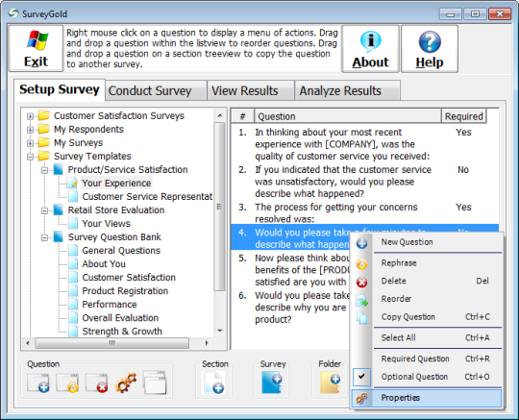Screen dimensions: 519x420
Task: Select the About You section
Action: click(x=104, y=263)
